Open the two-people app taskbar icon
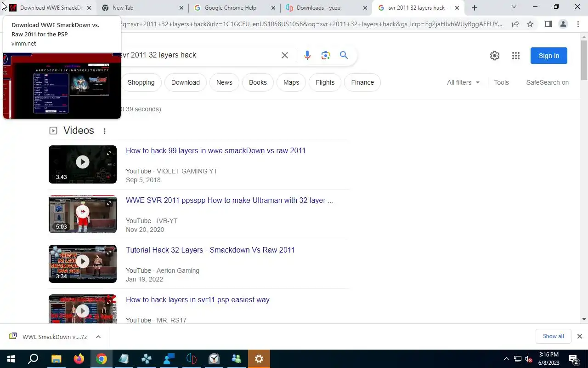 (x=237, y=359)
